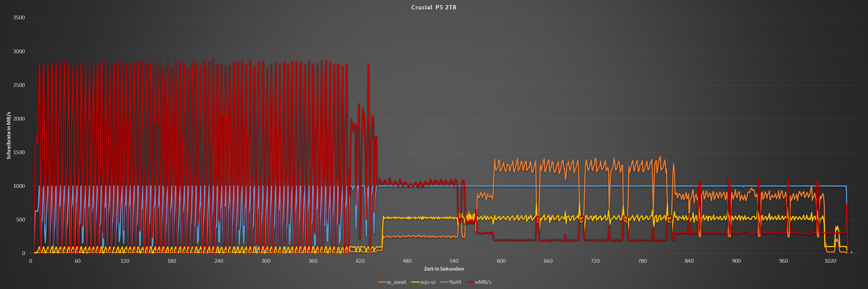
Task: Click the x-axis label 840
Action: pos(689,261)
